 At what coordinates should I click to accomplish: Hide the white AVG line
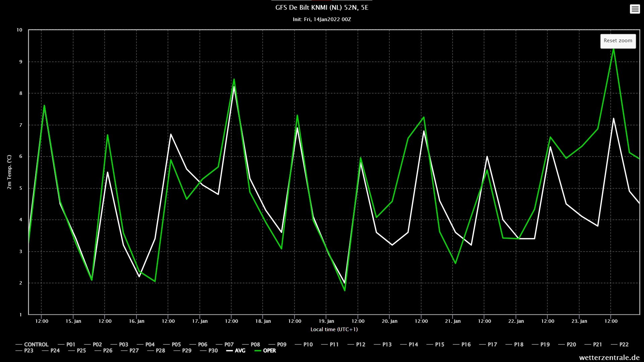tap(240, 351)
